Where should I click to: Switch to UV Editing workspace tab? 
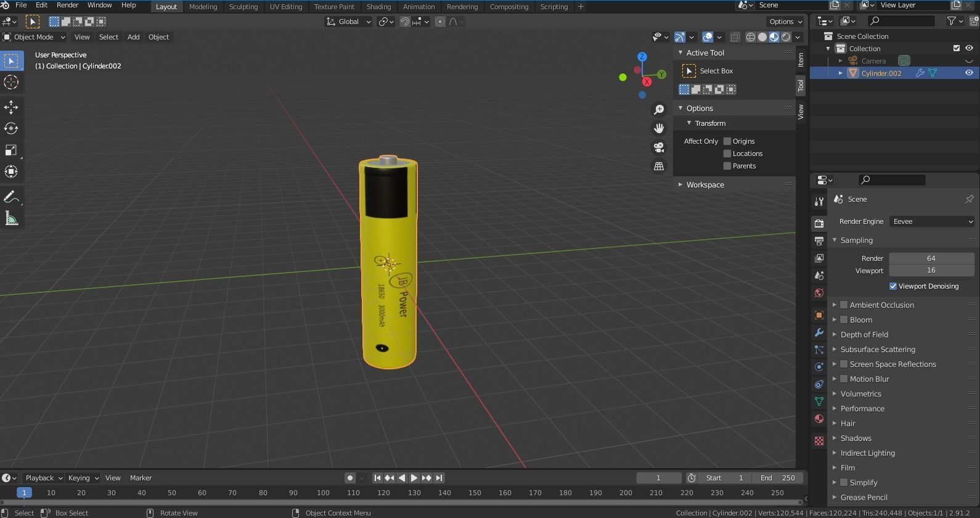(286, 6)
